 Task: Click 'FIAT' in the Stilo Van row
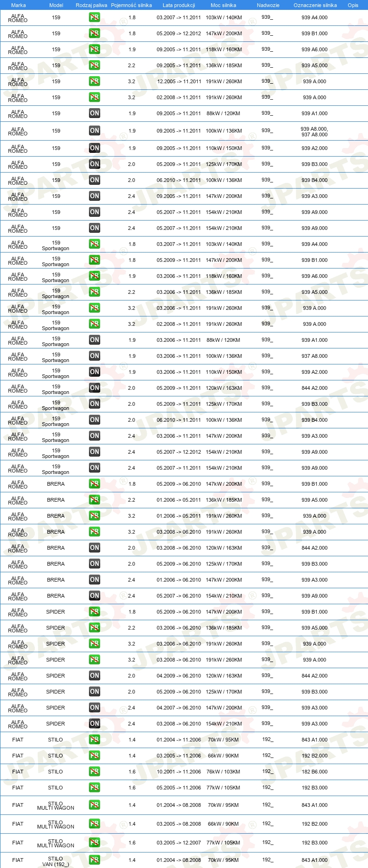pos(18,860)
